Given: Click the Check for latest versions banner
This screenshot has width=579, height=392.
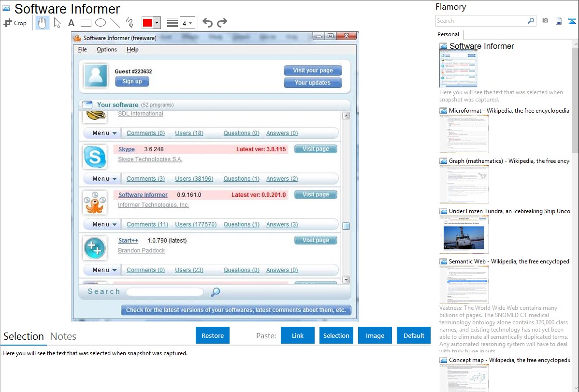Looking at the screenshot, I should coord(236,310).
